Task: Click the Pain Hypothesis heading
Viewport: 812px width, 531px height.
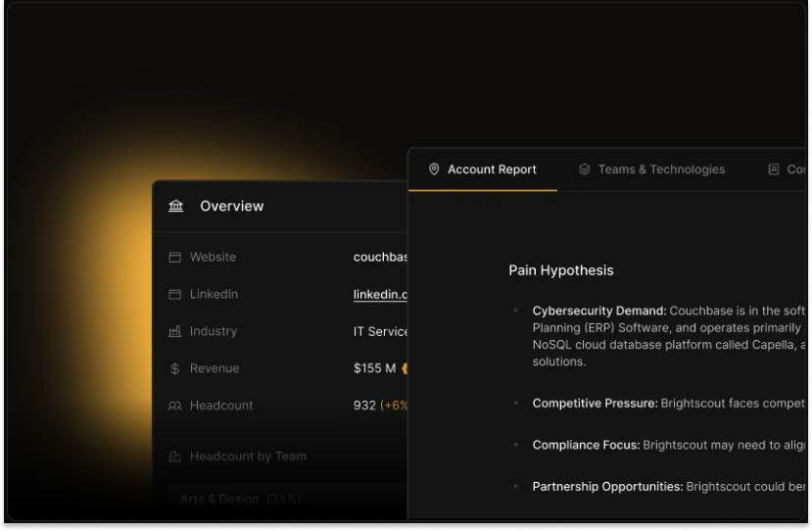Action: point(561,270)
